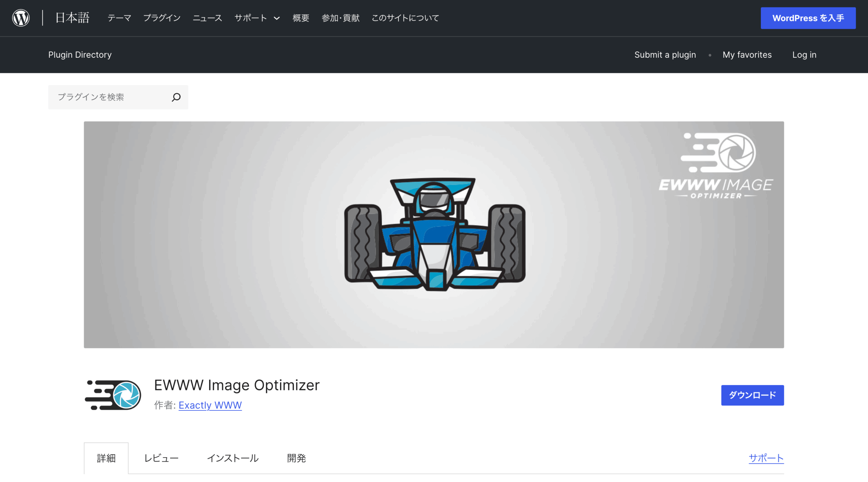
Task: Click the EWWW Image Optimizer plugin title
Action: tap(237, 385)
